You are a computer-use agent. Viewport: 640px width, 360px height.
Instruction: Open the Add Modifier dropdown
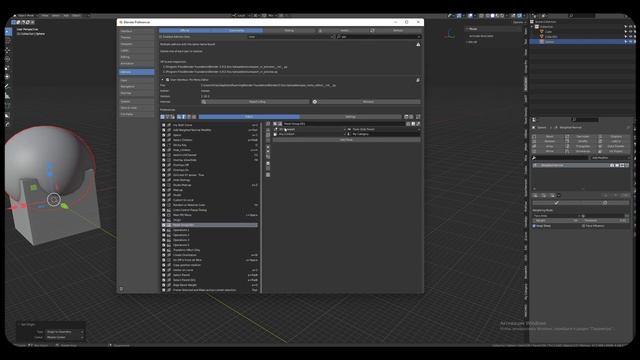609,158
